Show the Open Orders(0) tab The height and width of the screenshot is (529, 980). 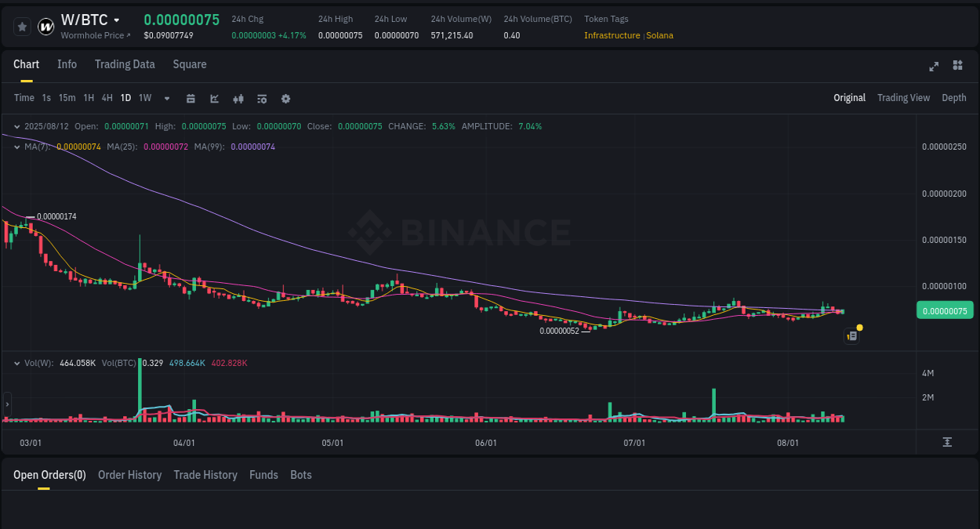49,475
